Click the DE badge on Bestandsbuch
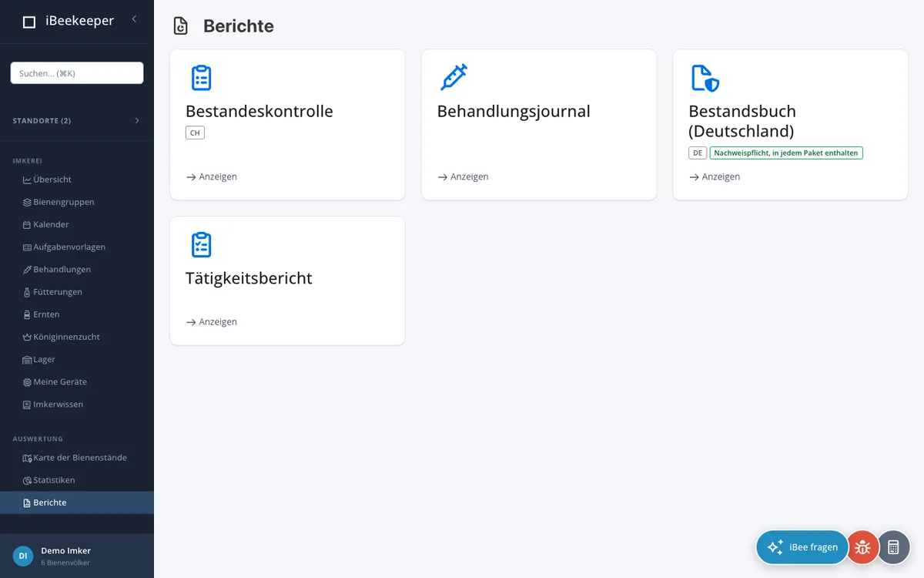This screenshot has width=924, height=578. [698, 153]
